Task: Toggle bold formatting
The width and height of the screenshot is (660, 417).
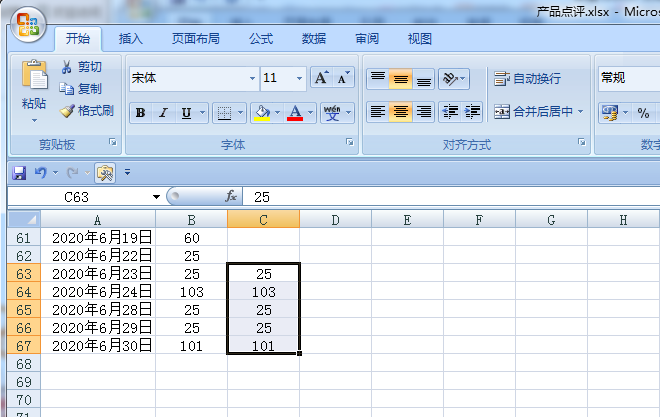Action: pos(141,113)
